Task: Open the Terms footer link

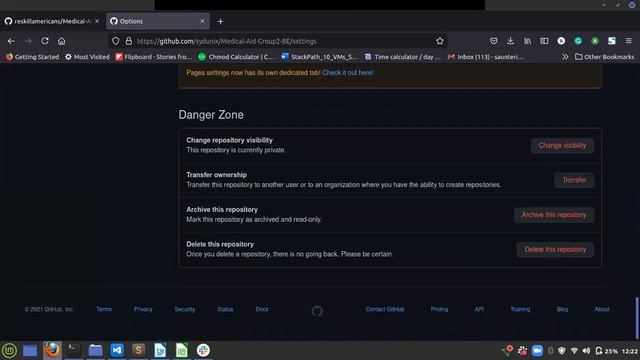Action: pyautogui.click(x=104, y=309)
